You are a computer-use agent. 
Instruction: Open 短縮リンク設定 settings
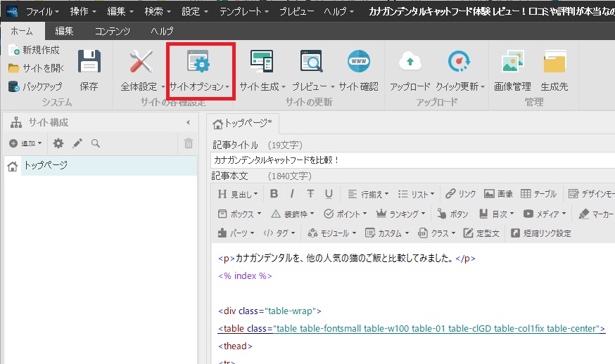541,233
